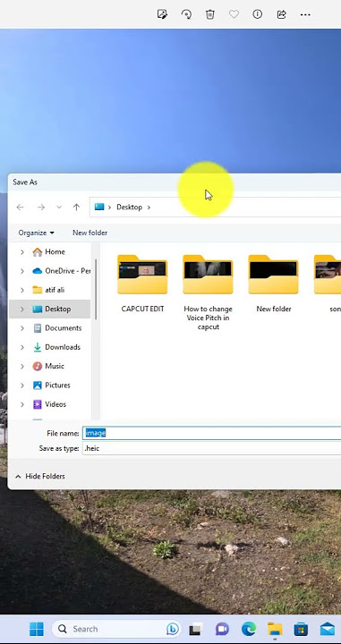Screen dimensions: 341x644
Task: Open Bing Chat icon in the search box
Action: coord(173,629)
